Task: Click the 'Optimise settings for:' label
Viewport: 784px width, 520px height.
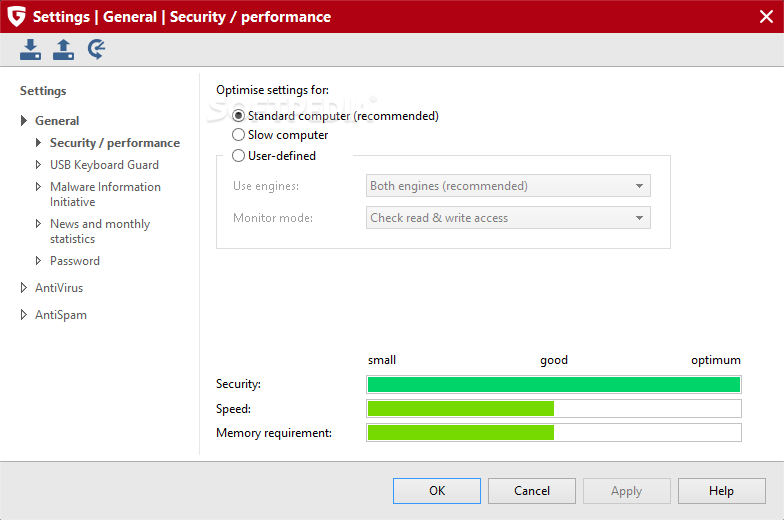Action: click(272, 90)
